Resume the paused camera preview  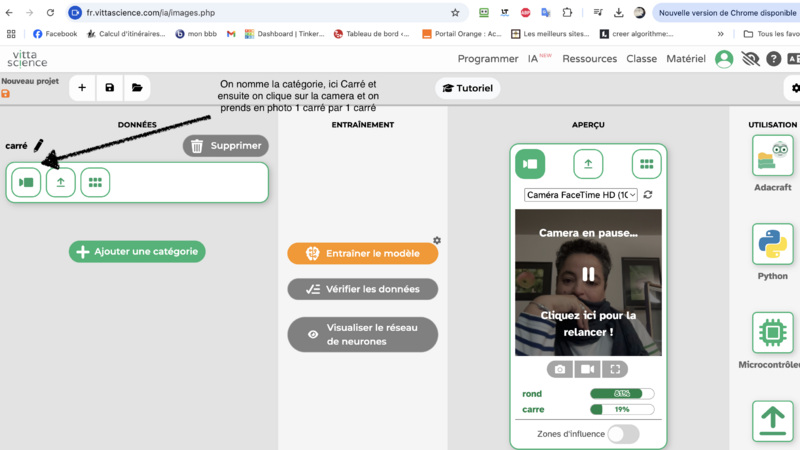[588, 274]
